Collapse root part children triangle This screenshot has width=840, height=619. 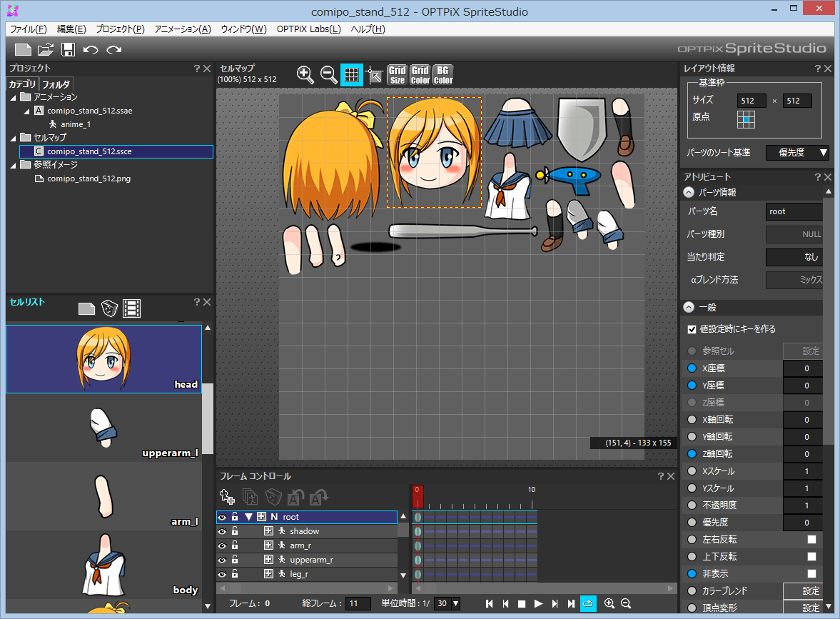click(x=248, y=517)
